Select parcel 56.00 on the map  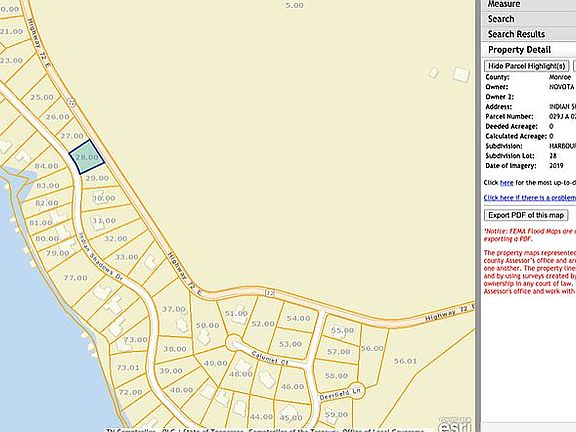(x=372, y=348)
